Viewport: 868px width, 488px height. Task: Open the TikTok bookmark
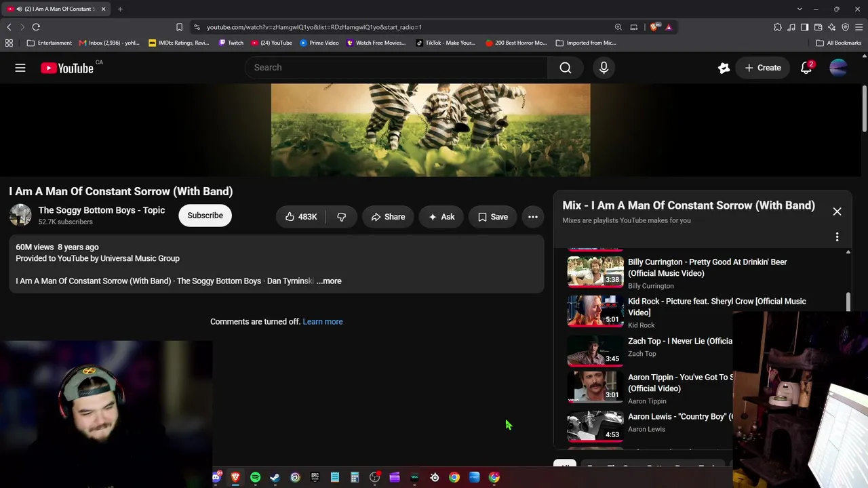point(446,43)
